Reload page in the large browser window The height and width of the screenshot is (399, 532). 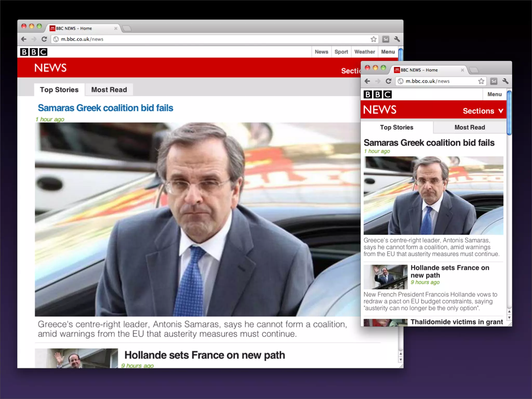pos(44,39)
